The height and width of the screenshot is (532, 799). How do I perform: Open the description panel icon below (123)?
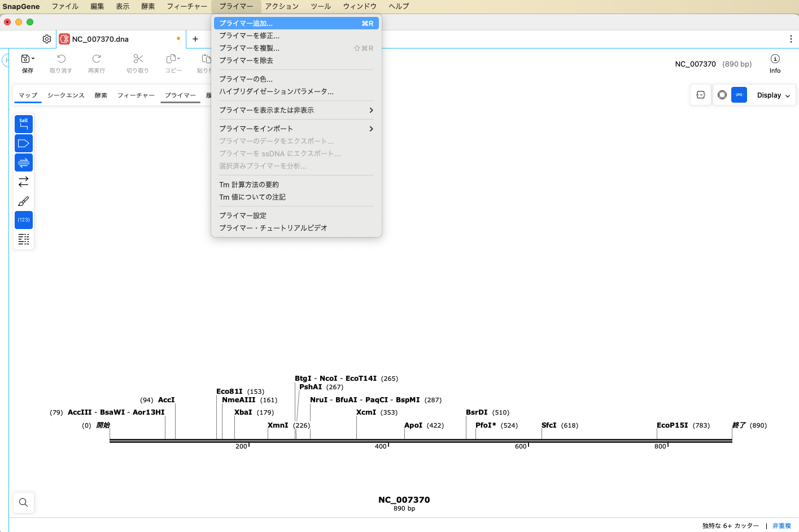coord(23,239)
